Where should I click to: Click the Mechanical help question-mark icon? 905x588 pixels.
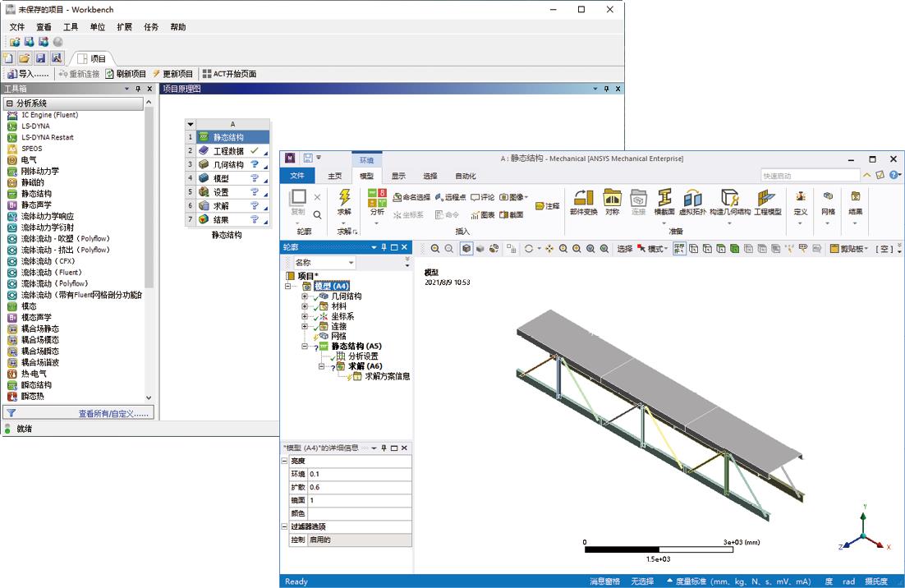[x=894, y=175]
